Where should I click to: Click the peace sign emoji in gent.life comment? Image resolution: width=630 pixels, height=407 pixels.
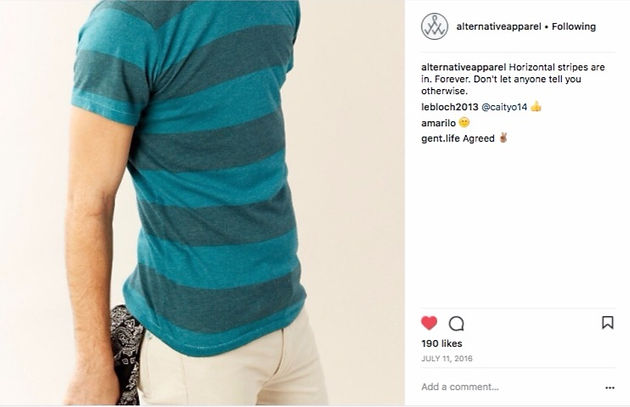(x=503, y=138)
